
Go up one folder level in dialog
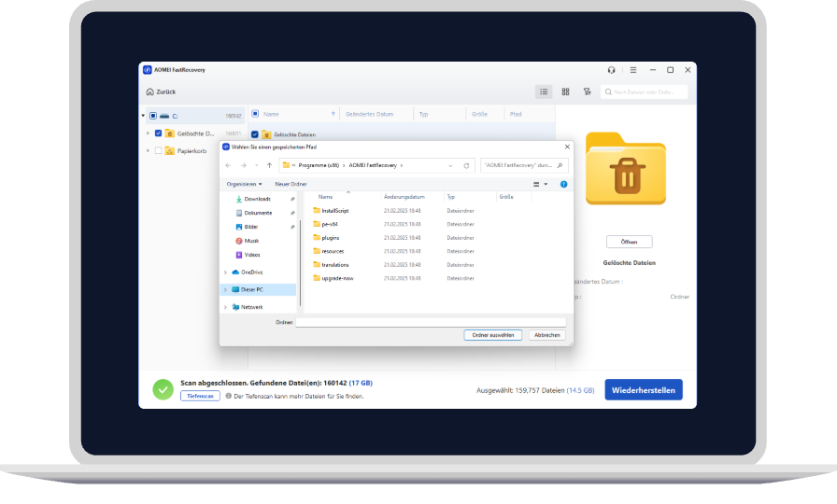tap(270, 165)
